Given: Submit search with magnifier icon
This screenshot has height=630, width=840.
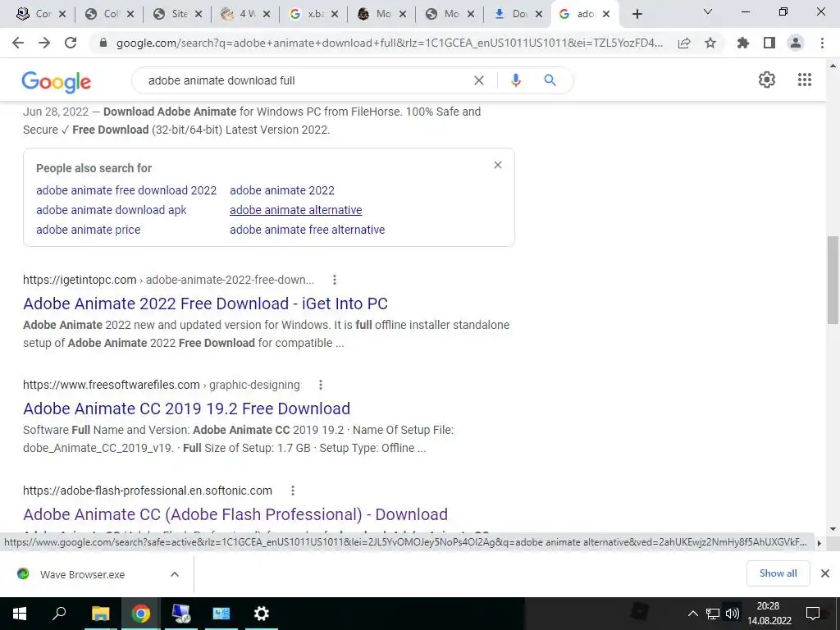Looking at the screenshot, I should (550, 80).
